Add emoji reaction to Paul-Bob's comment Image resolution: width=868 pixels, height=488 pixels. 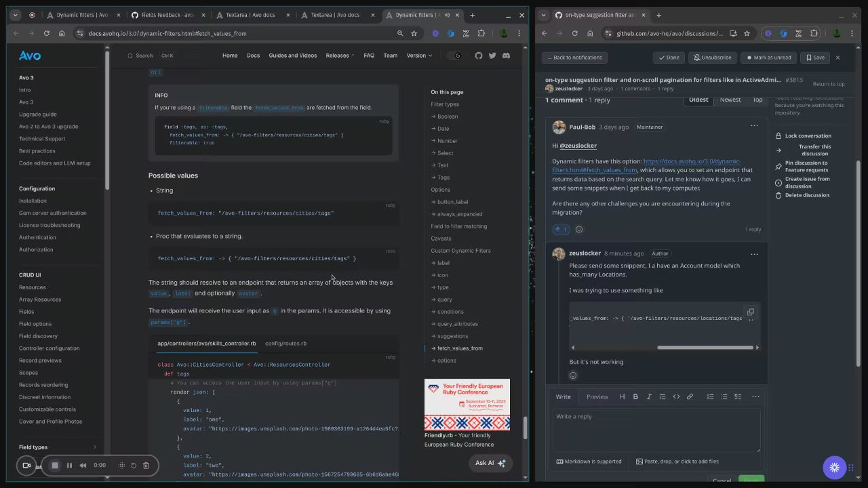[579, 229]
